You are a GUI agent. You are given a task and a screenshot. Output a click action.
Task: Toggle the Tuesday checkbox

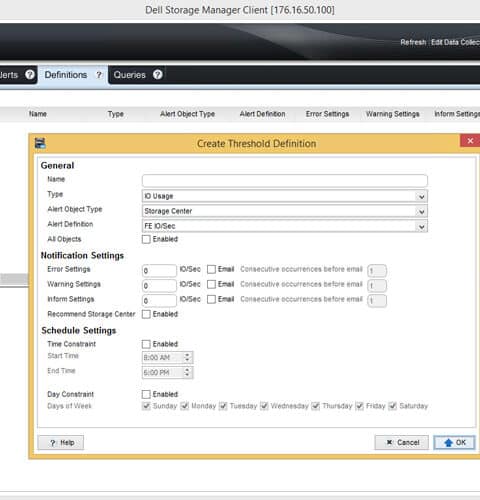[223, 406]
